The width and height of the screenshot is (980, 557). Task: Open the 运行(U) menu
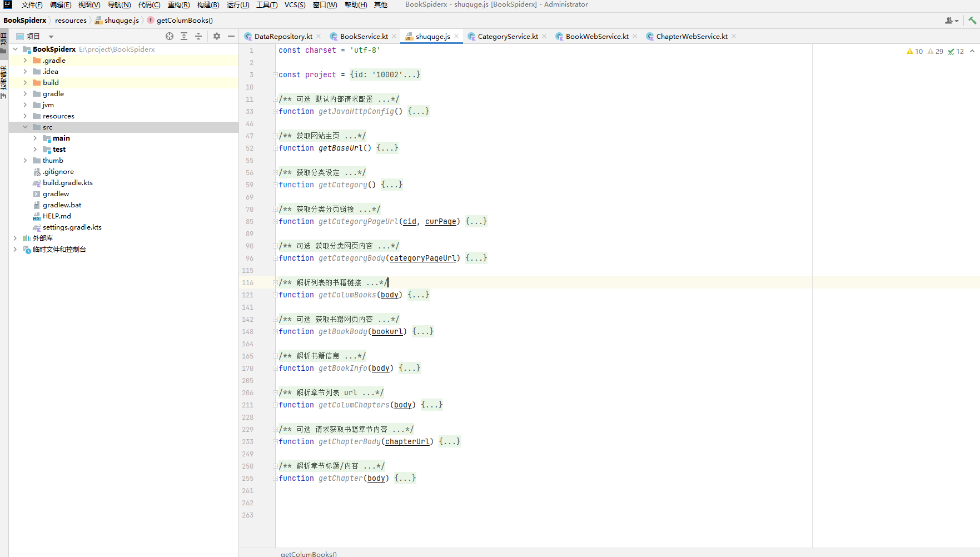pyautogui.click(x=238, y=4)
